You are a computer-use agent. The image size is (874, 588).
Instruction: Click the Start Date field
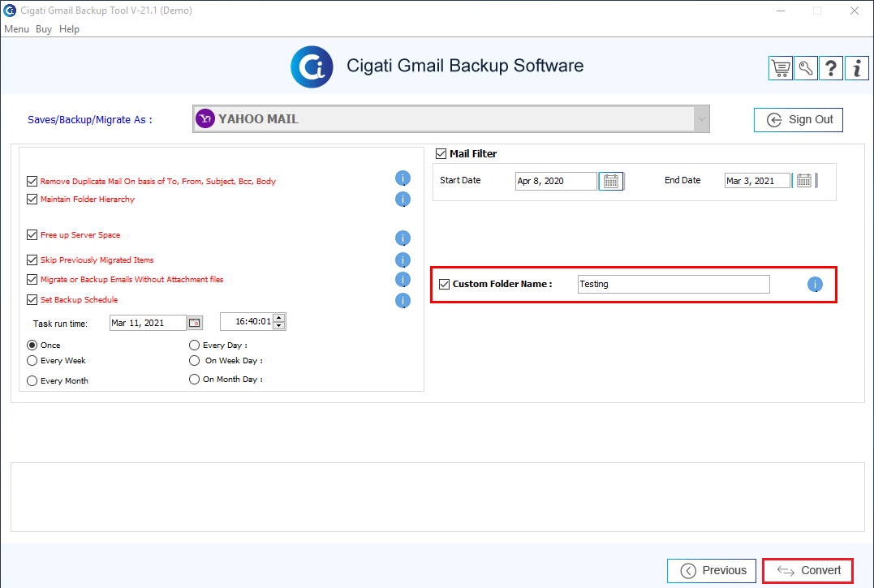click(556, 181)
